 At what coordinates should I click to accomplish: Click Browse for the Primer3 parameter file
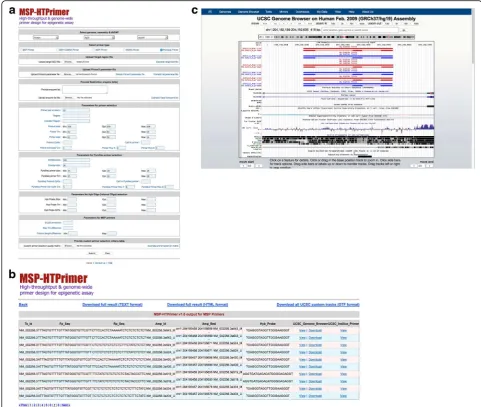[x=68, y=74]
